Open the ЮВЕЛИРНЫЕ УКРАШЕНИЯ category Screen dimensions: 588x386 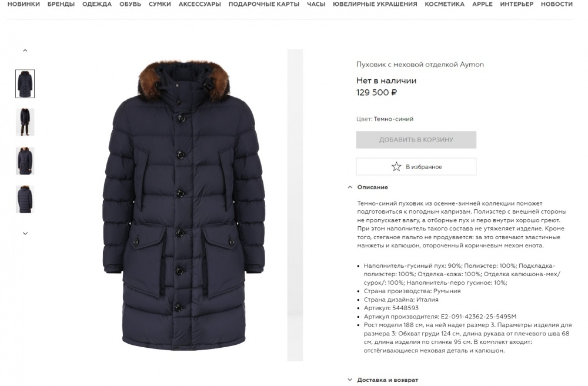pos(375,4)
